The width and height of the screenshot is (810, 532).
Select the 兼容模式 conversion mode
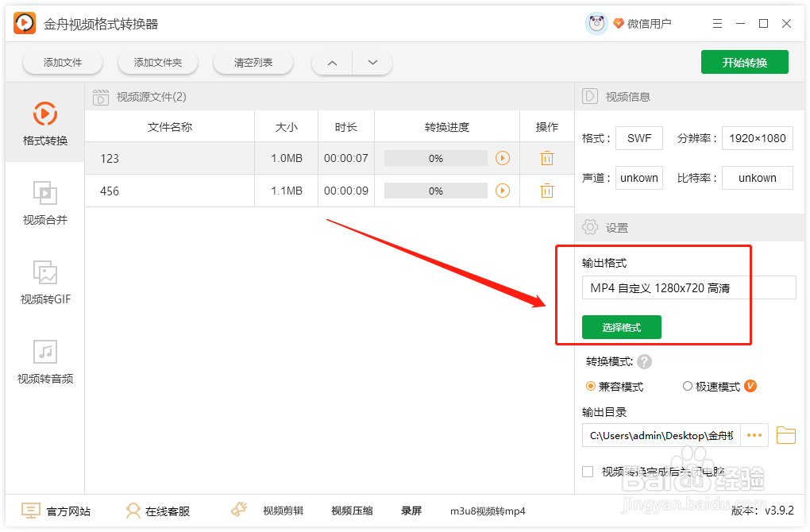click(x=588, y=386)
